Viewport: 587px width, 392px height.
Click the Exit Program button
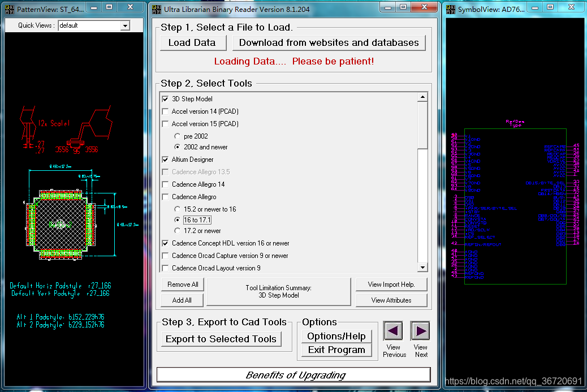336,350
